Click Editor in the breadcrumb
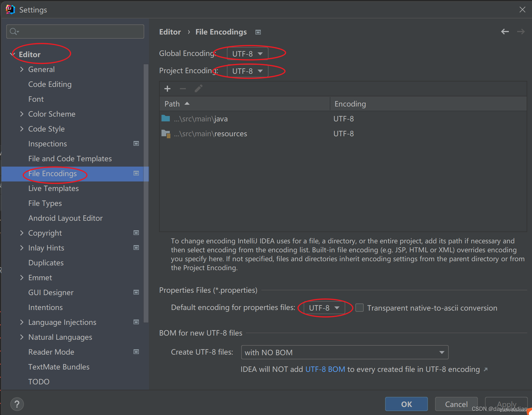The height and width of the screenshot is (415, 532). tap(170, 32)
